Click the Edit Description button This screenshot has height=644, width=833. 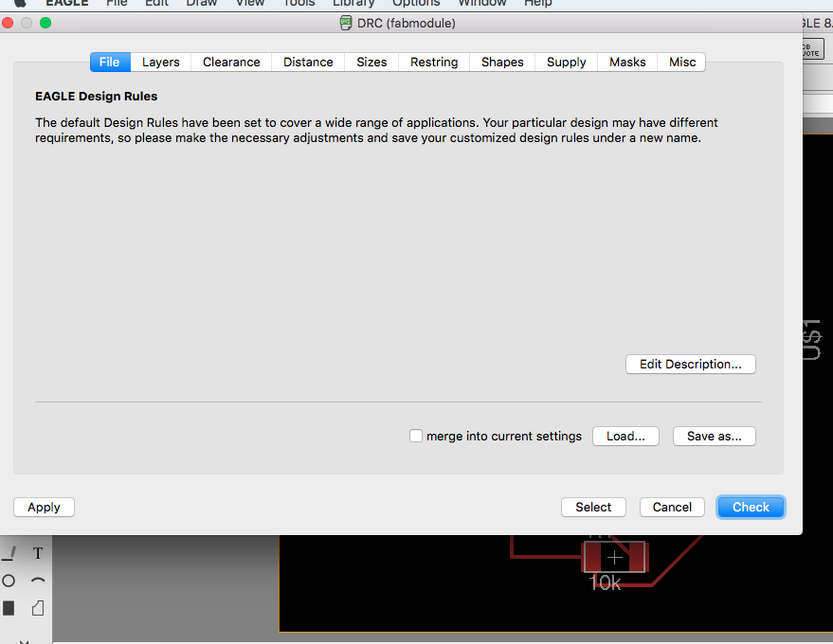click(691, 365)
